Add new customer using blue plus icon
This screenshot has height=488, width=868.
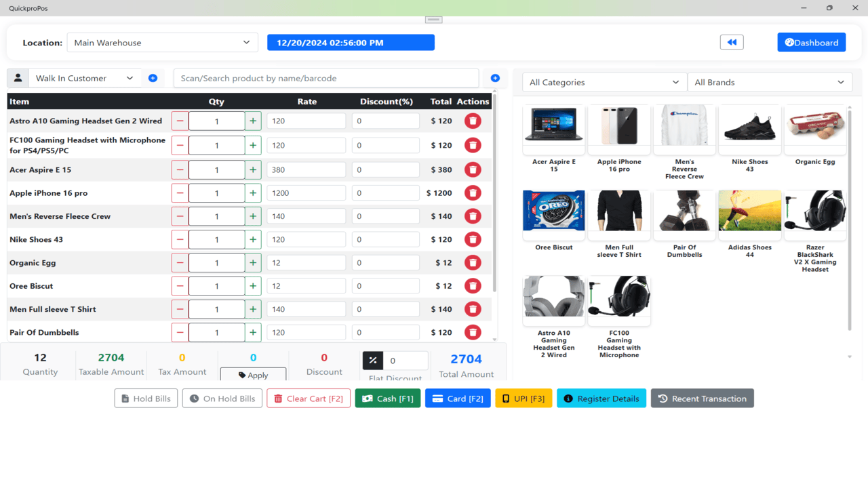[x=153, y=78]
